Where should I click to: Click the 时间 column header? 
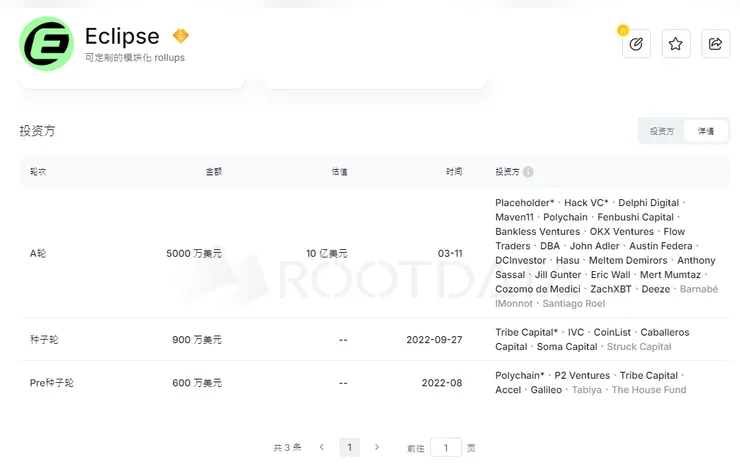pyautogui.click(x=454, y=172)
